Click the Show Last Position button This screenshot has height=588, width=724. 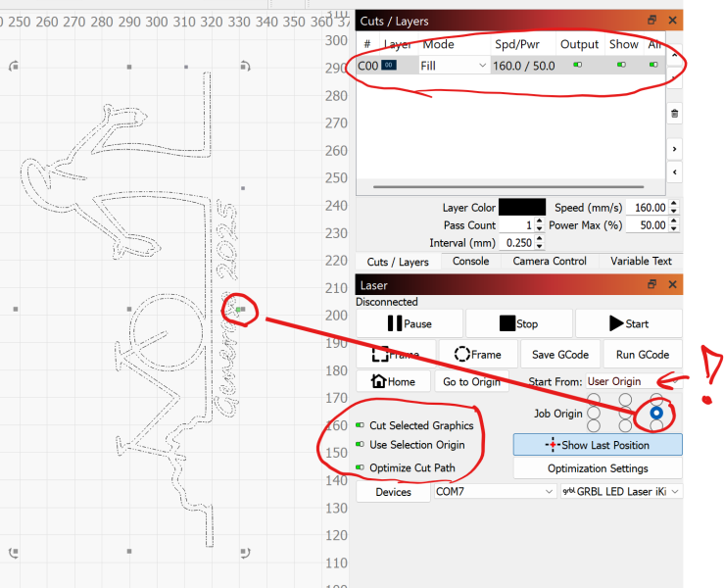pos(598,445)
